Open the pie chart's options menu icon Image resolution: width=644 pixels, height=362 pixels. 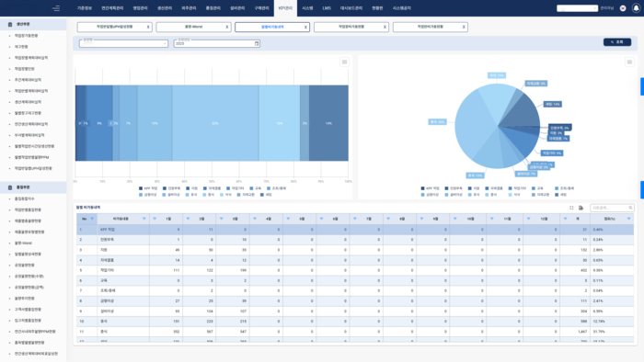pyautogui.click(x=629, y=62)
